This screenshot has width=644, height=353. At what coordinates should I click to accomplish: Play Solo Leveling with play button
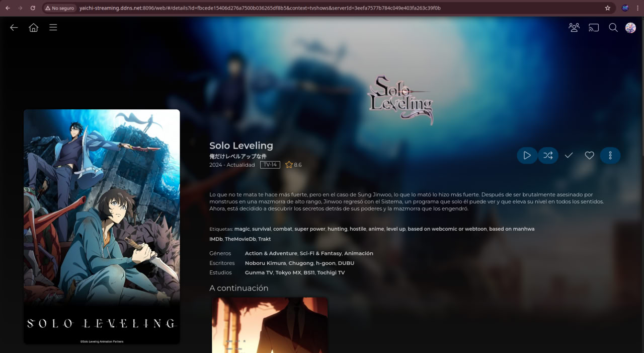pyautogui.click(x=527, y=156)
